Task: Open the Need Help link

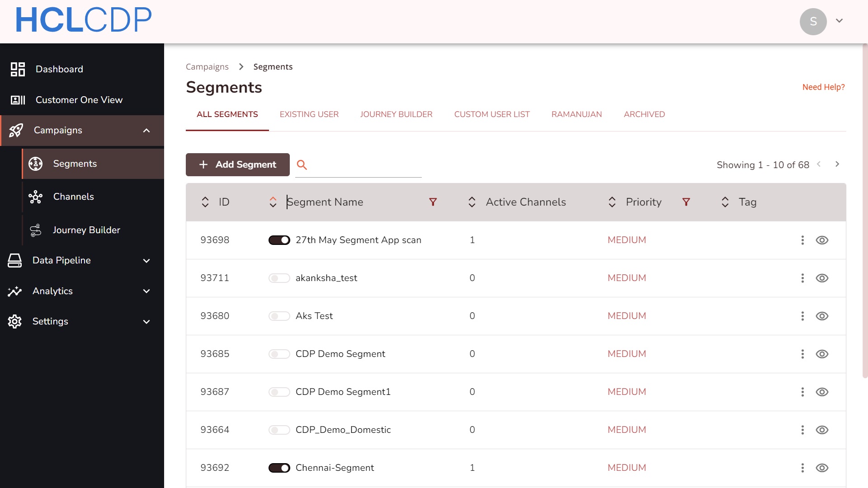Action: 823,87
